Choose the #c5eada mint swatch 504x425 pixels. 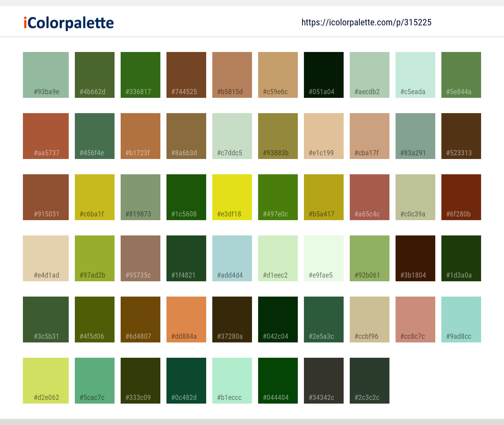click(x=415, y=75)
